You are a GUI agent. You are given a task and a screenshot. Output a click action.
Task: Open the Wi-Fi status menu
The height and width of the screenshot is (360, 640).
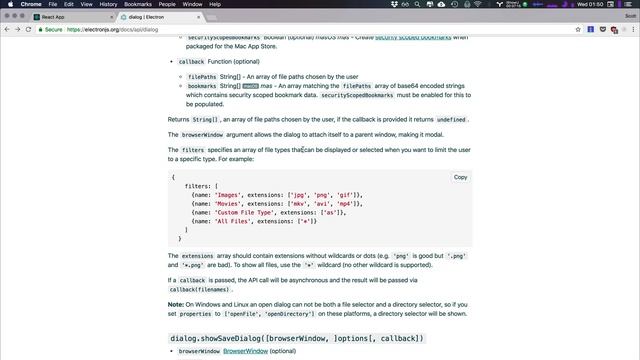478,4
